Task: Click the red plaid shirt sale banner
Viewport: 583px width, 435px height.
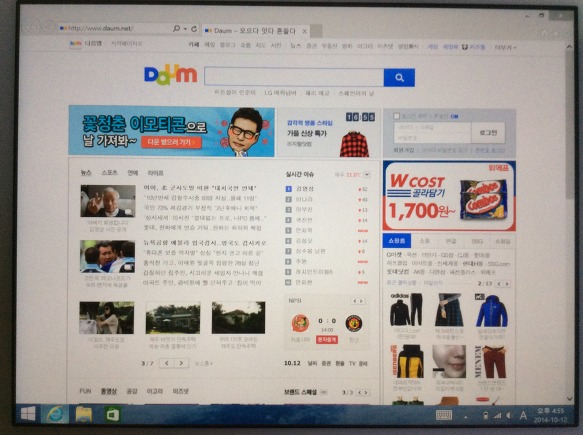Action: tap(328, 133)
